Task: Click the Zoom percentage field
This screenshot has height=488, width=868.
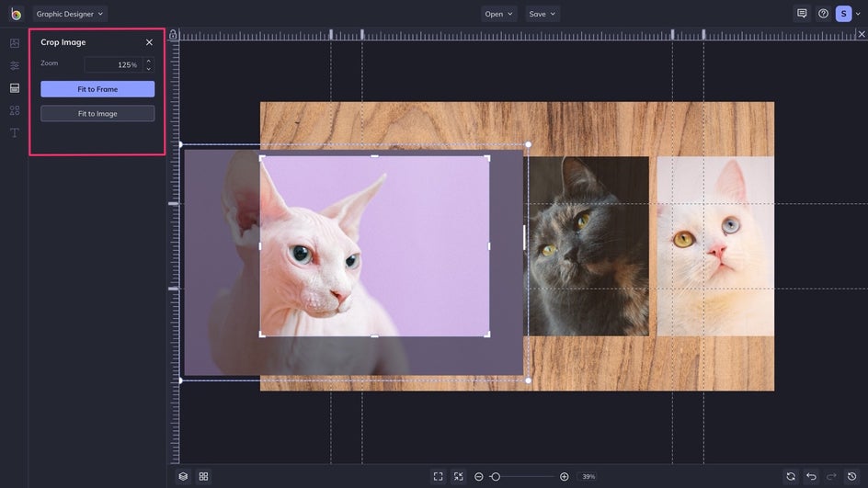Action: coord(113,64)
